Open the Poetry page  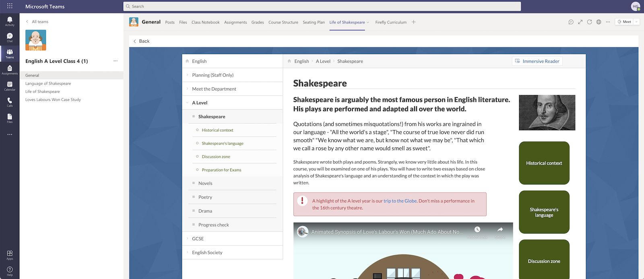pos(205,197)
